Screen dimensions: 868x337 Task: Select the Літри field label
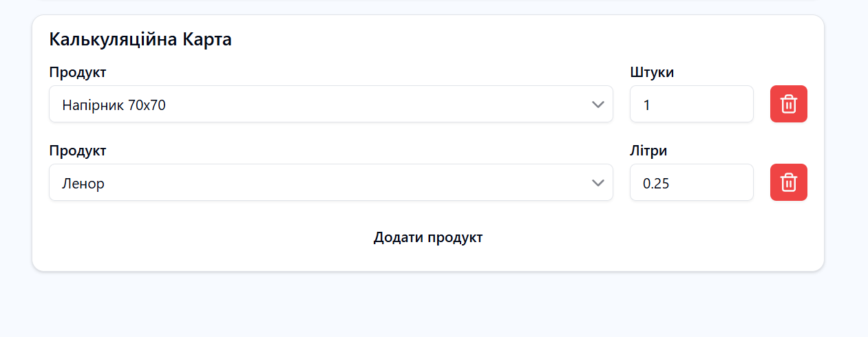[648, 151]
